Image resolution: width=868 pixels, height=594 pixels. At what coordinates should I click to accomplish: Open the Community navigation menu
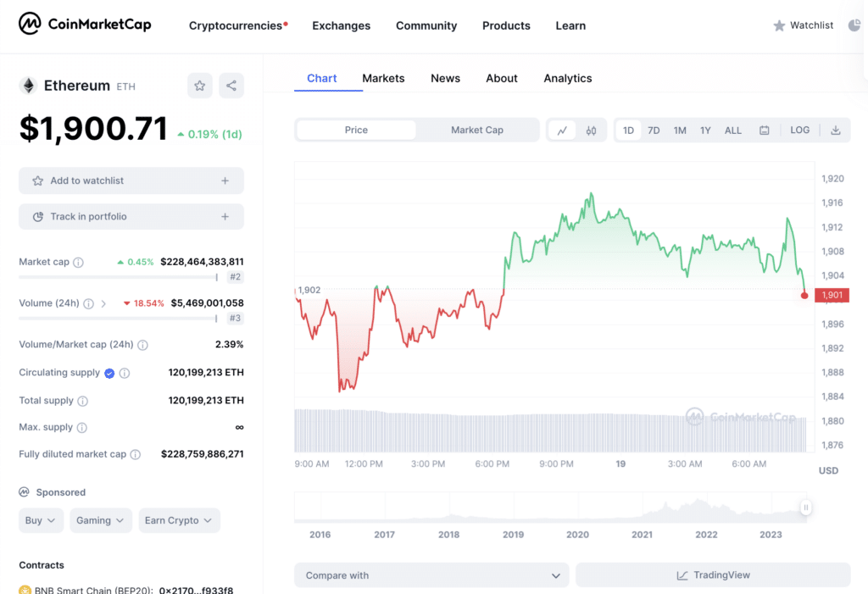426,25
